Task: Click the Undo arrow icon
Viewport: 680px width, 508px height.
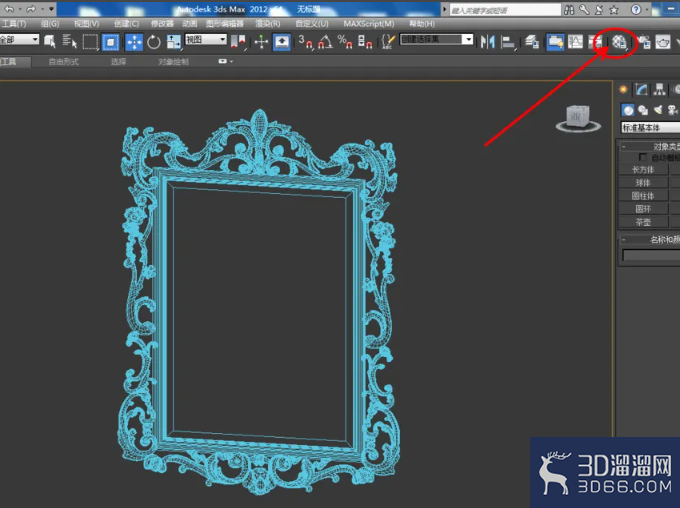Action: point(10,9)
